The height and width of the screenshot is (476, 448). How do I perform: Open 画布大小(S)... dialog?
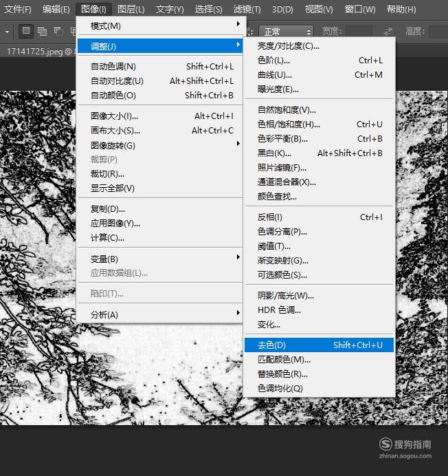(x=161, y=131)
